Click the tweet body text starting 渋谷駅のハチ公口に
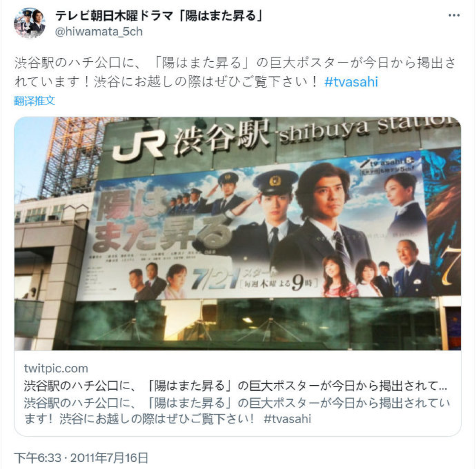This screenshot has width=476, height=469. 235,72
